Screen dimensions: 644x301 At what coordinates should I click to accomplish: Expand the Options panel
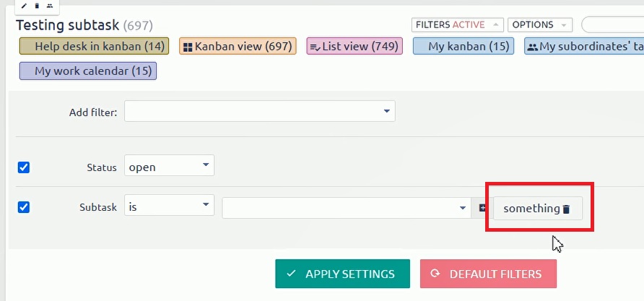click(539, 25)
